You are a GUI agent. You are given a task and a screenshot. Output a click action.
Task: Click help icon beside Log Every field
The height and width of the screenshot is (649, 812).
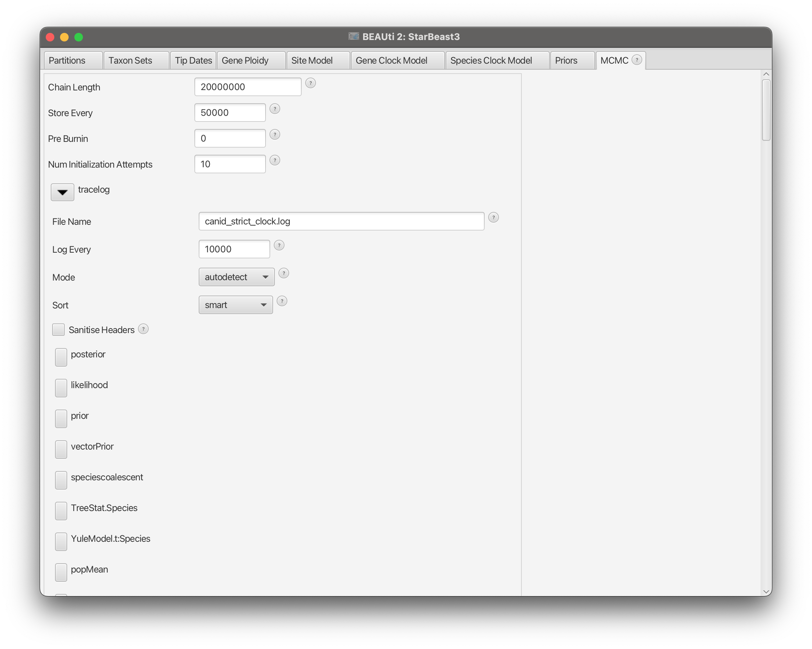click(279, 245)
